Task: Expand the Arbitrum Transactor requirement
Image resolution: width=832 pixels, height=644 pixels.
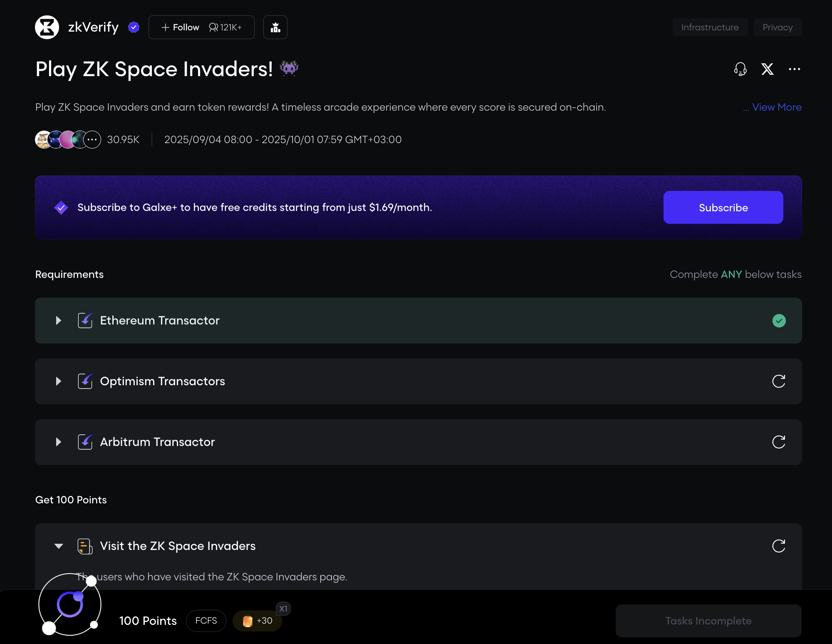Action: 59,442
